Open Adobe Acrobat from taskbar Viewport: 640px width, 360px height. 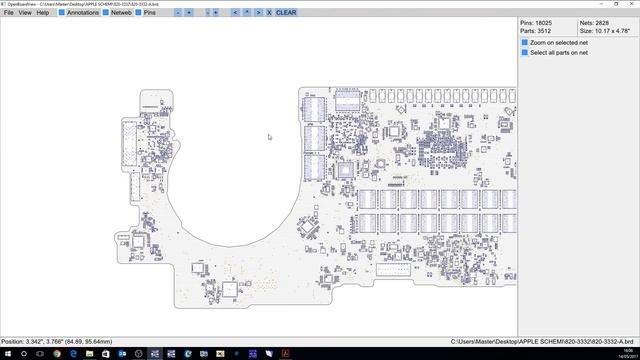tap(285, 353)
